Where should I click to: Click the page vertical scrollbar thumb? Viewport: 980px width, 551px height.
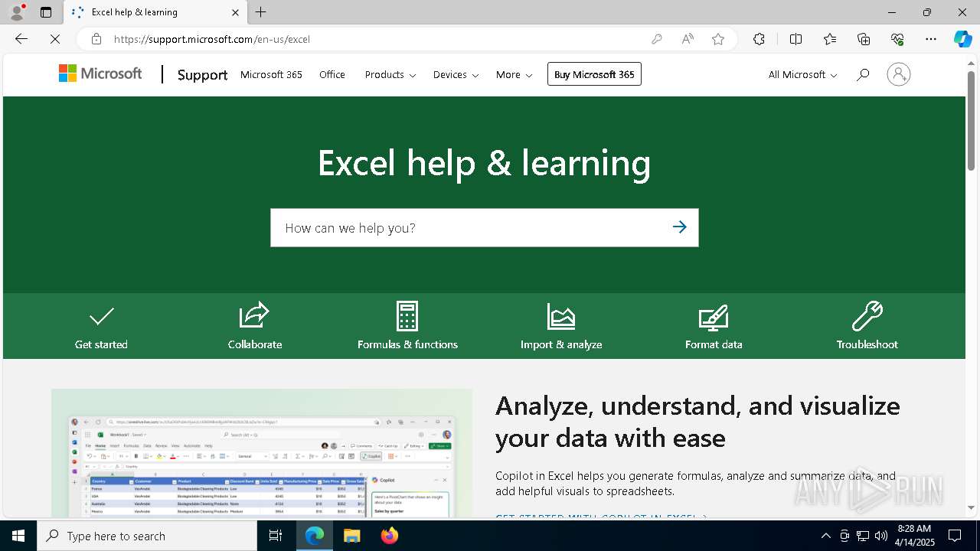pos(971,122)
